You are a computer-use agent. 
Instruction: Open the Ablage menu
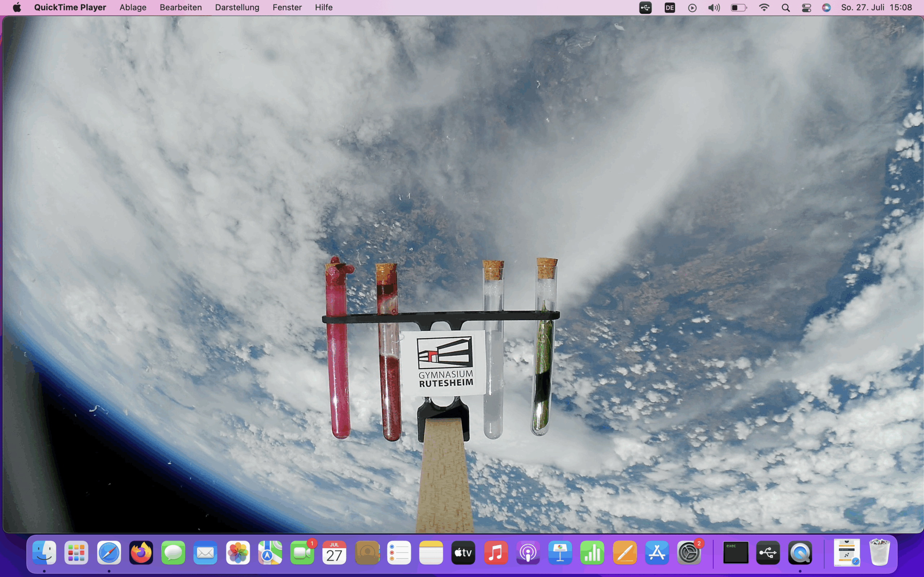[133, 8]
